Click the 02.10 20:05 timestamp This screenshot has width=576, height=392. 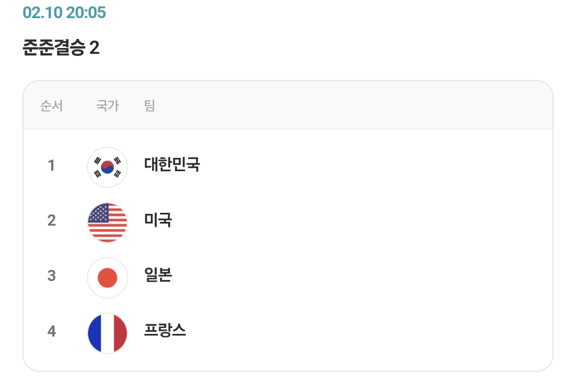pos(65,12)
